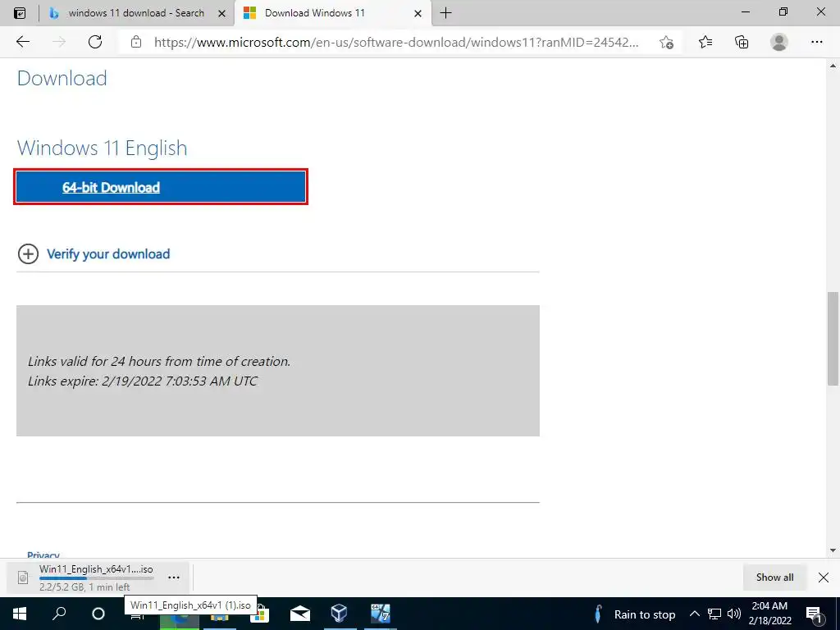Close the 'Download Windows 11' tab
Image resolution: width=840 pixels, height=630 pixels.
click(x=418, y=13)
